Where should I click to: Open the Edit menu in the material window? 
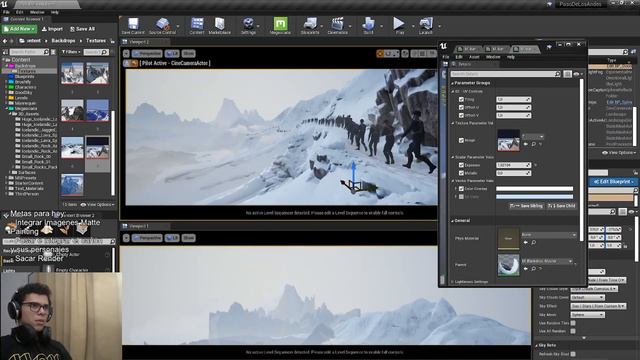pyautogui.click(x=459, y=57)
